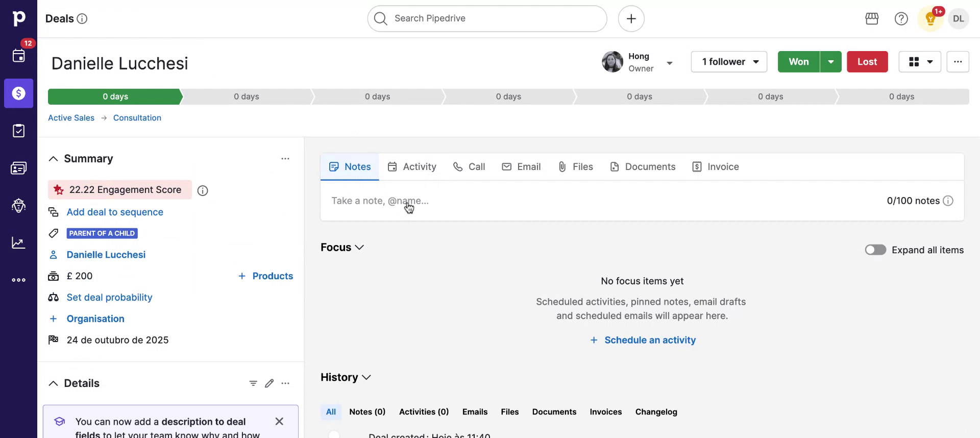Switch to the Activity tab
This screenshot has height=438, width=980.
(x=412, y=167)
